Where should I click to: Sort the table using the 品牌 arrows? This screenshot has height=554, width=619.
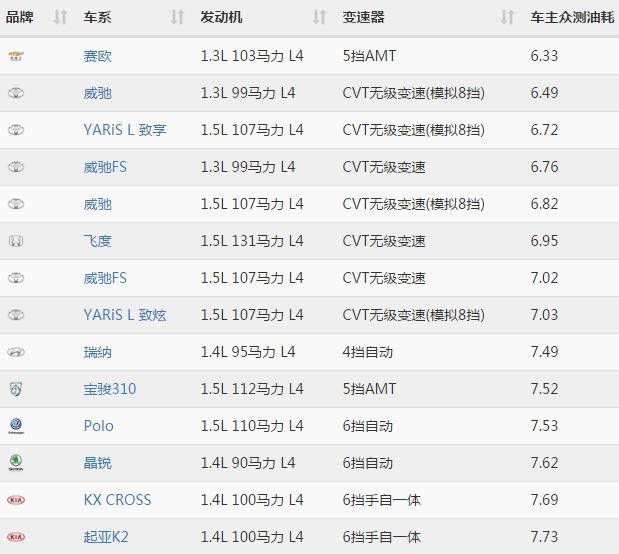[60, 18]
